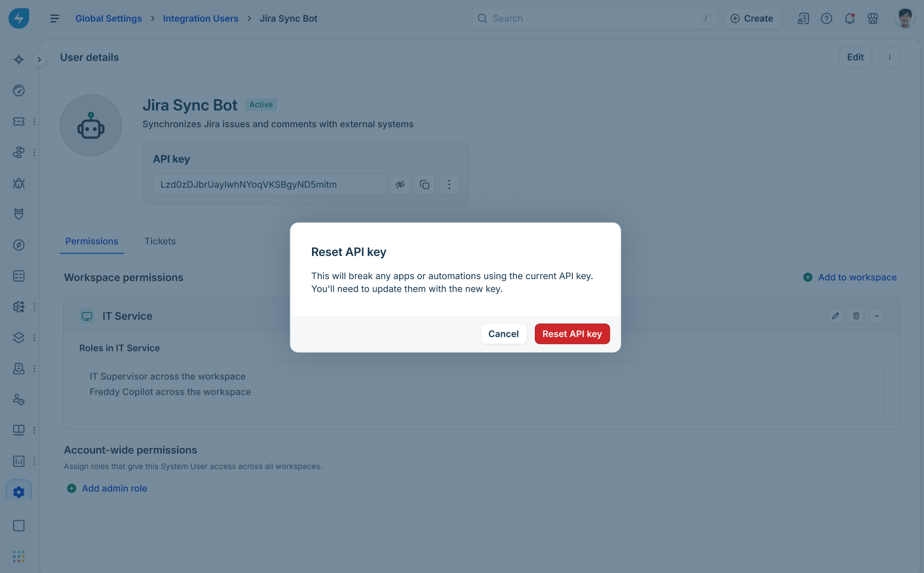This screenshot has height=573, width=924.
Task: Open the help question mark icon
Action: click(826, 18)
